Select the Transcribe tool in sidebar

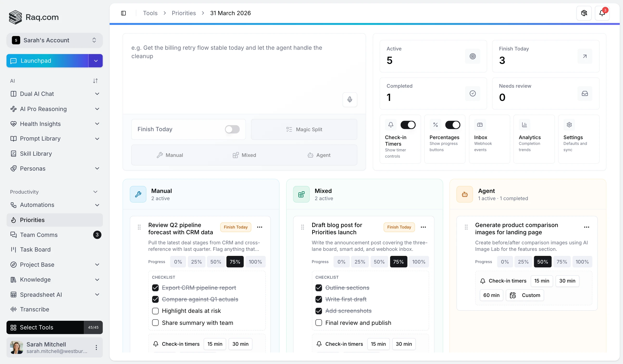34,309
